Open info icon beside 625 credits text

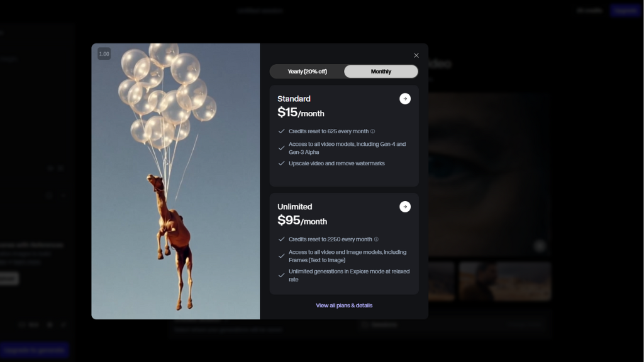pyautogui.click(x=373, y=131)
